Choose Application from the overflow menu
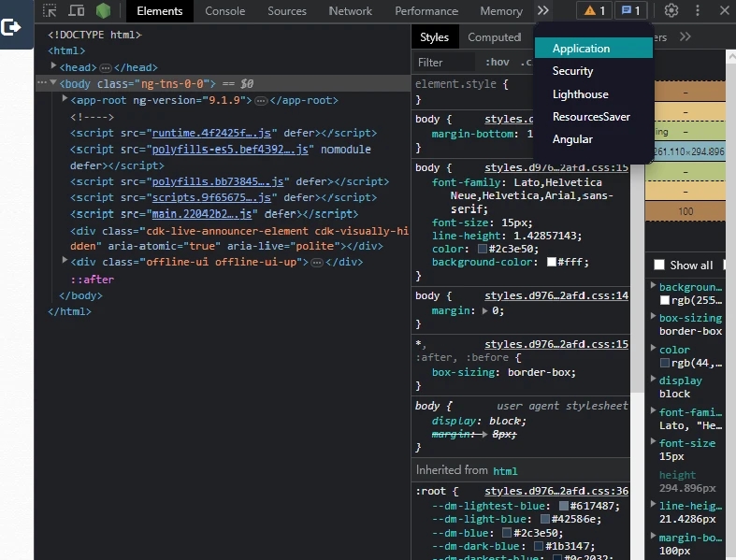This screenshot has height=560, width=736. pos(594,49)
